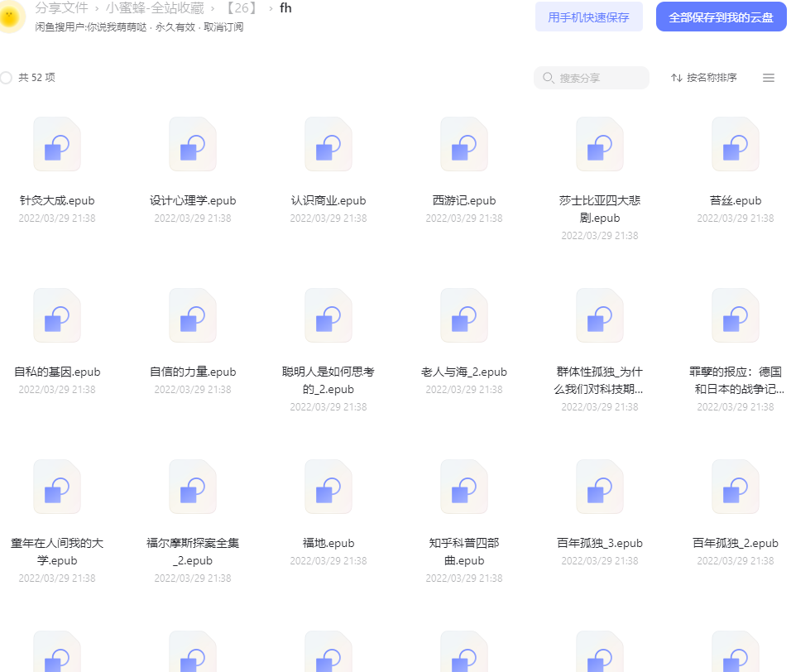
Task: Go to 分享文件 breadcrumb
Action: pyautogui.click(x=61, y=8)
